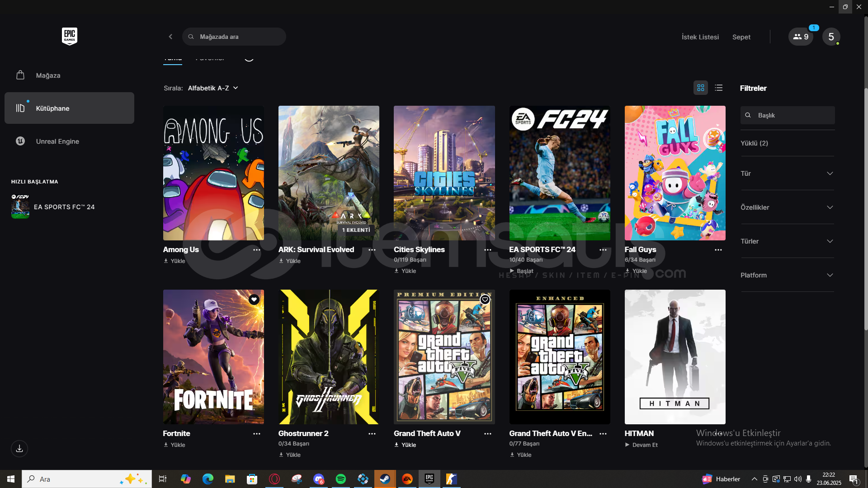
Task: Open the Alfabetik A-Z sort dropdown
Action: (213, 88)
